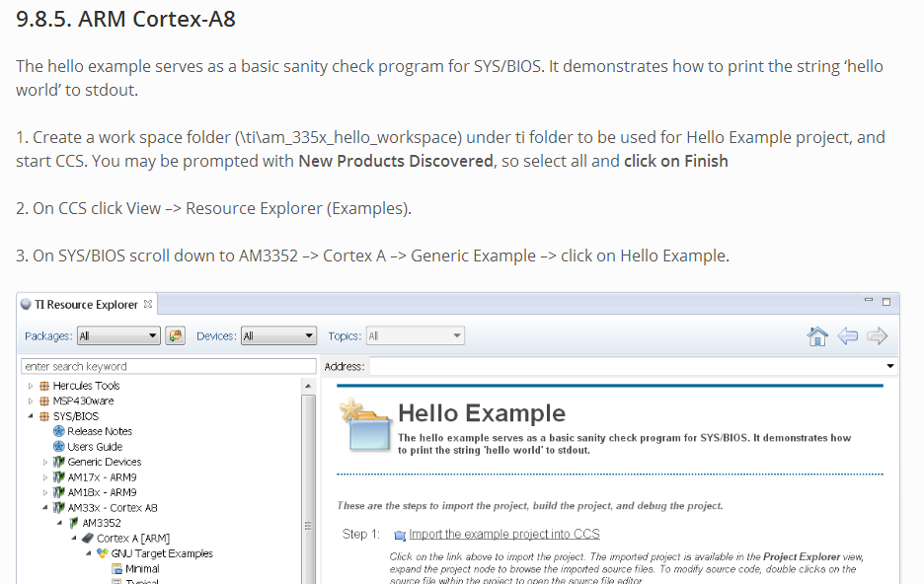Viewport: 924px width, 584px height.
Task: Expand the Hercules Tools tree node
Action: tap(31, 386)
